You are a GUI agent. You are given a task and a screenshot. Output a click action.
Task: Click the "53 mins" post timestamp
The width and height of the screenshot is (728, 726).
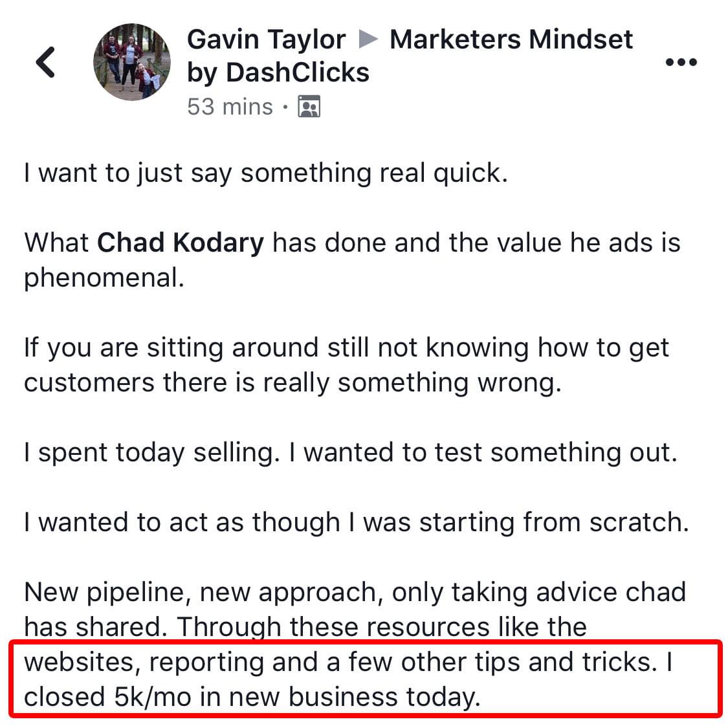tap(230, 107)
